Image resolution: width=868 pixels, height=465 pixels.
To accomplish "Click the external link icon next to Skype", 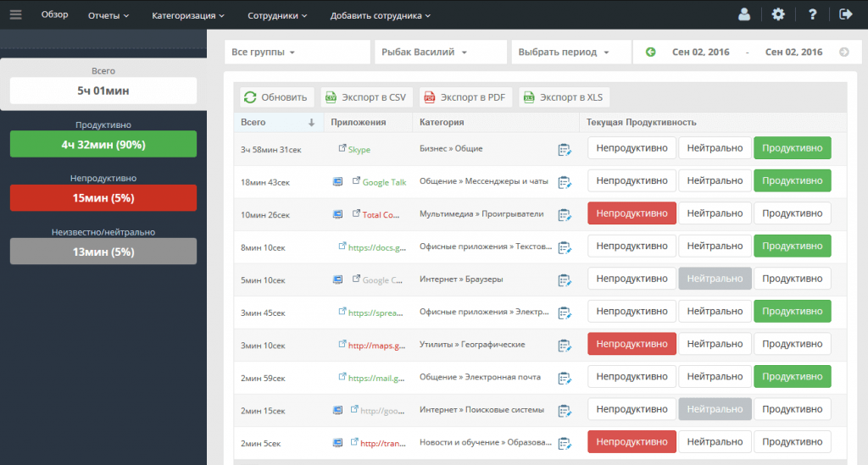I will coord(342,147).
